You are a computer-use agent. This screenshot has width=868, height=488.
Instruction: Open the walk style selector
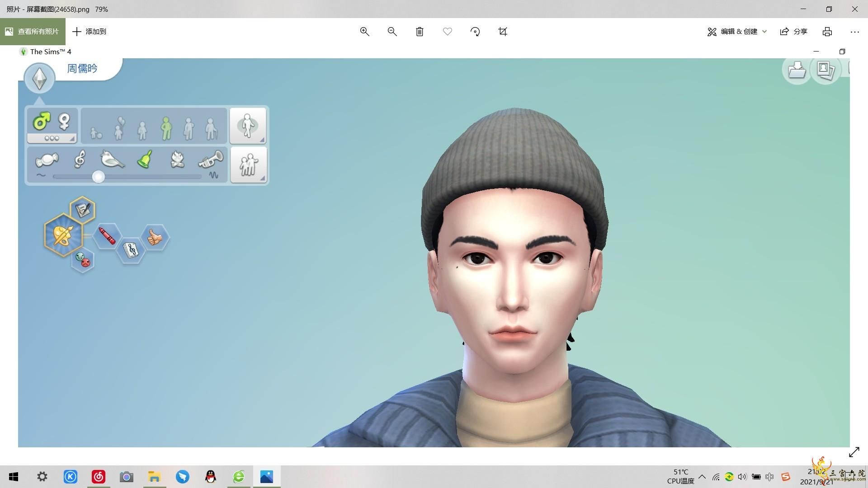pyautogui.click(x=248, y=126)
